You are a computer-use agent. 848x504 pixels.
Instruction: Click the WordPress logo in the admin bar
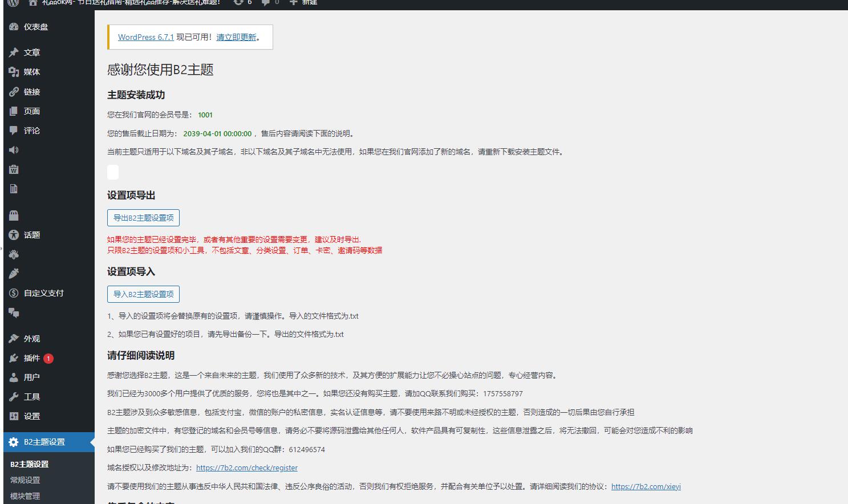[13, 2]
